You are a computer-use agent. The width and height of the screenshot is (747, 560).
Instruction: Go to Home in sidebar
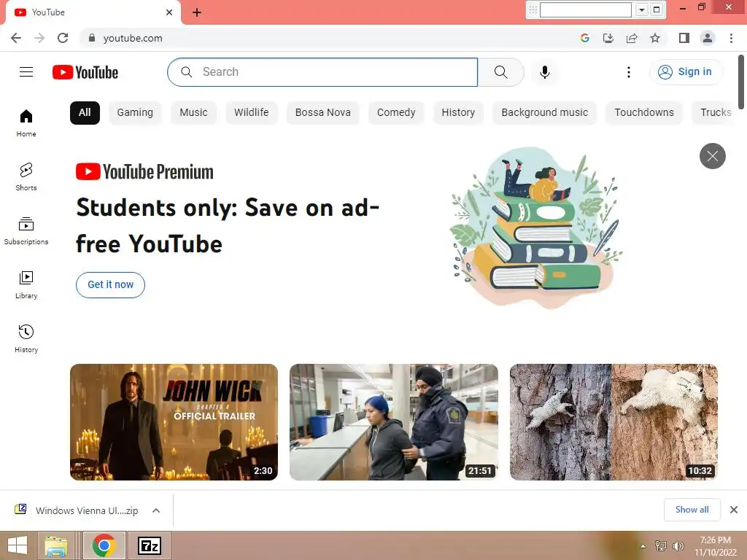click(x=26, y=122)
